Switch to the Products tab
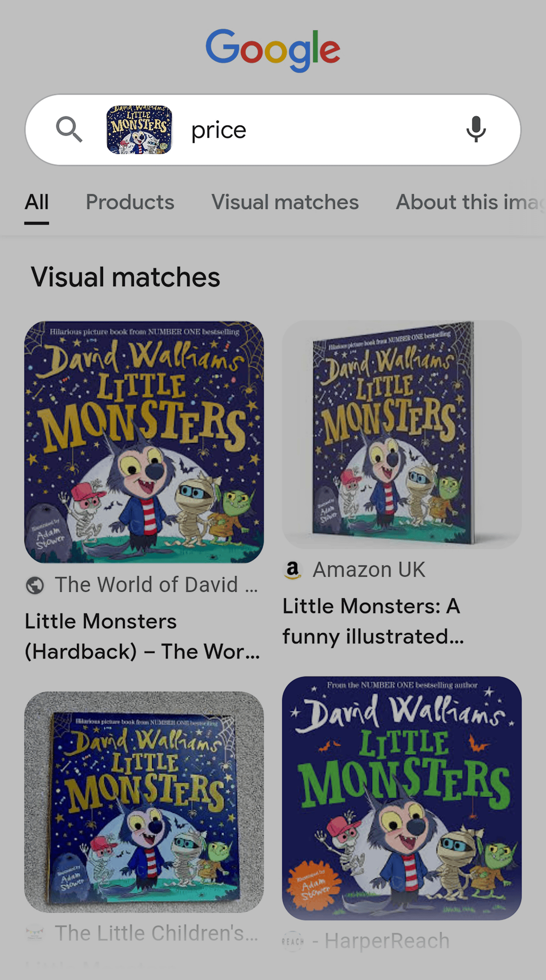Image resolution: width=546 pixels, height=980 pixels. click(130, 202)
